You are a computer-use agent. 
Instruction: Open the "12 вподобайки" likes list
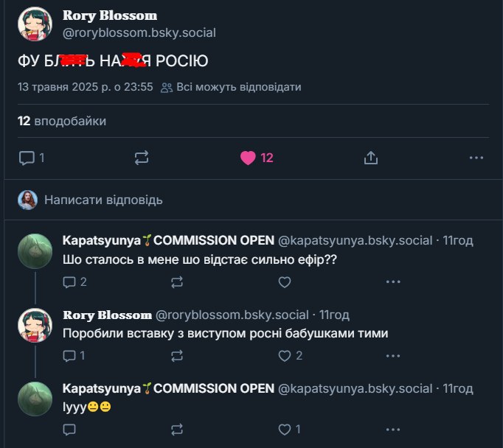(62, 121)
